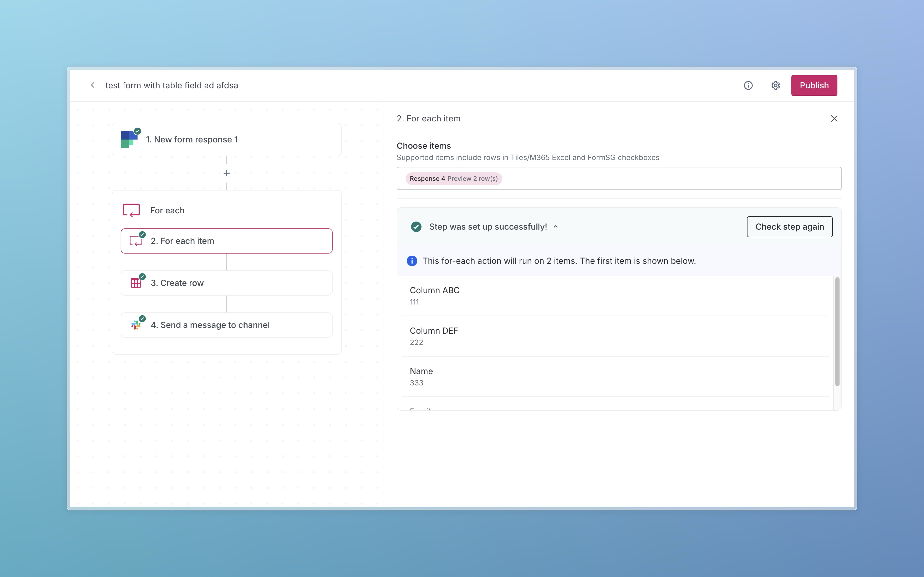Click the results list vertical scrollbar

pyautogui.click(x=837, y=332)
